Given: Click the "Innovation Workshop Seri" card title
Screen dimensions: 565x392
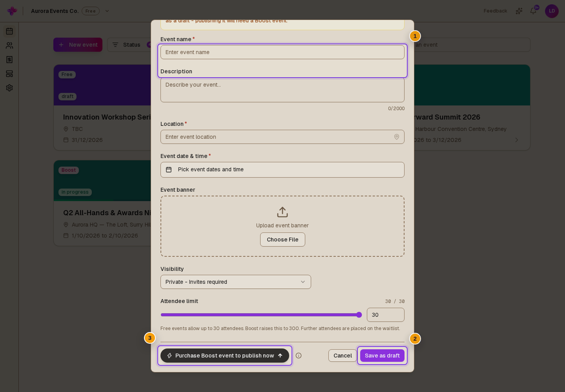Looking at the screenshot, I should 107,117.
